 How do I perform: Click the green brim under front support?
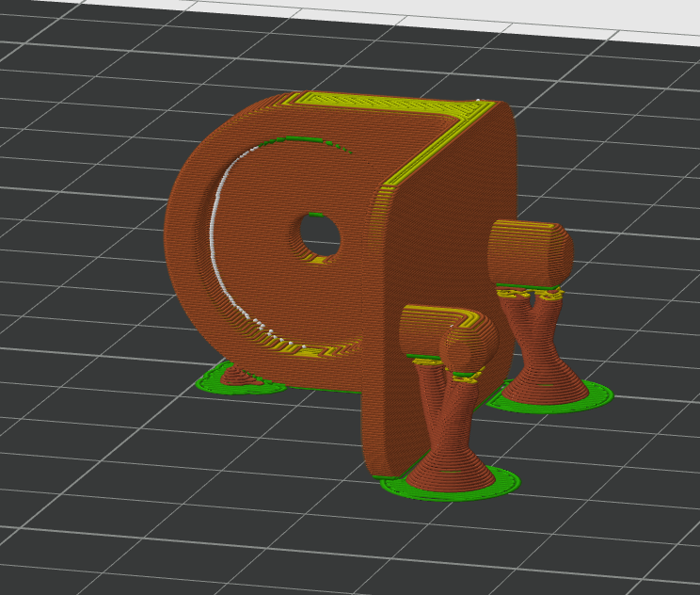(450, 485)
